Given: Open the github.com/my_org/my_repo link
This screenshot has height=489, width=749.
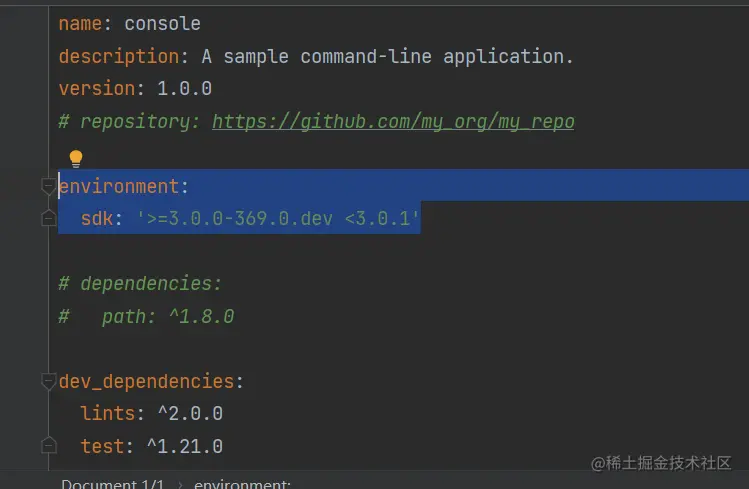Looking at the screenshot, I should (x=393, y=121).
